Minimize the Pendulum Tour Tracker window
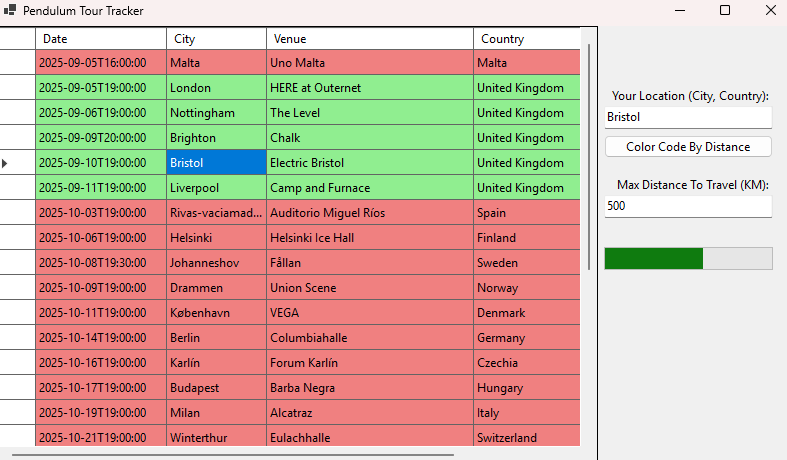Viewport: 787px width, 460px height. tap(680, 10)
